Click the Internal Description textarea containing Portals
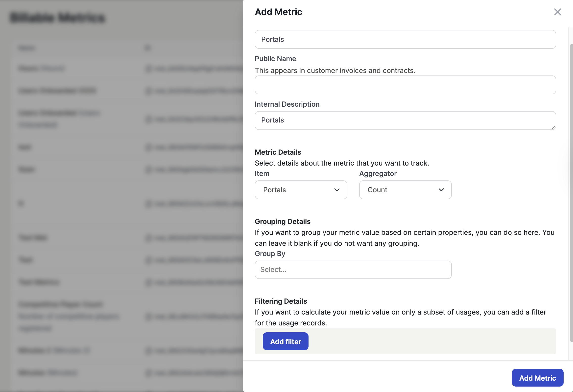This screenshot has width=573, height=392. [x=405, y=120]
